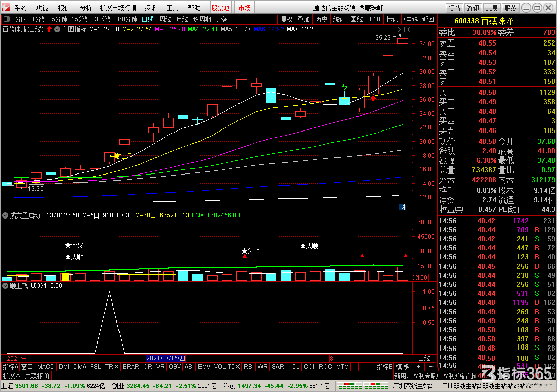This screenshot has width=557, height=392.
Task: Click the F10 company info button
Action: click(375, 19)
